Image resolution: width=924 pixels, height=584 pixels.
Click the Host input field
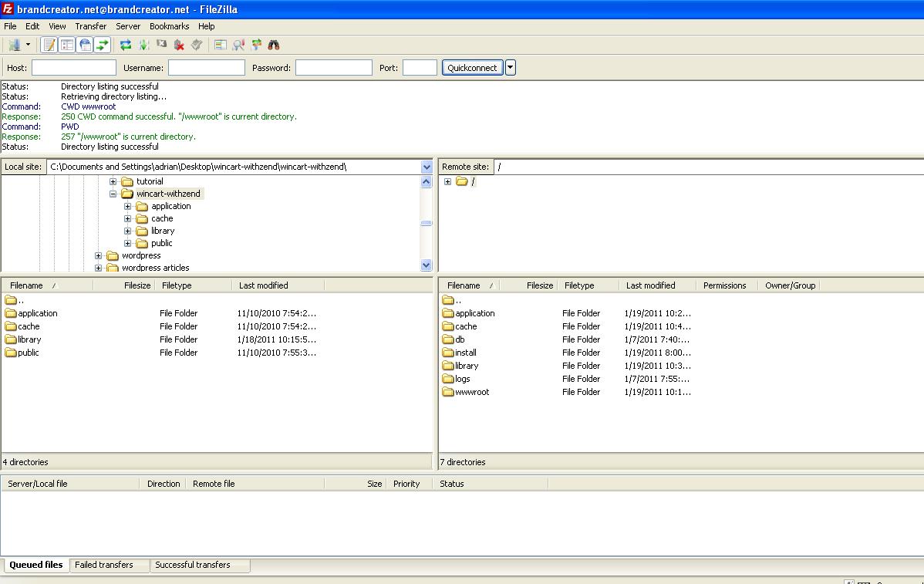coord(74,68)
